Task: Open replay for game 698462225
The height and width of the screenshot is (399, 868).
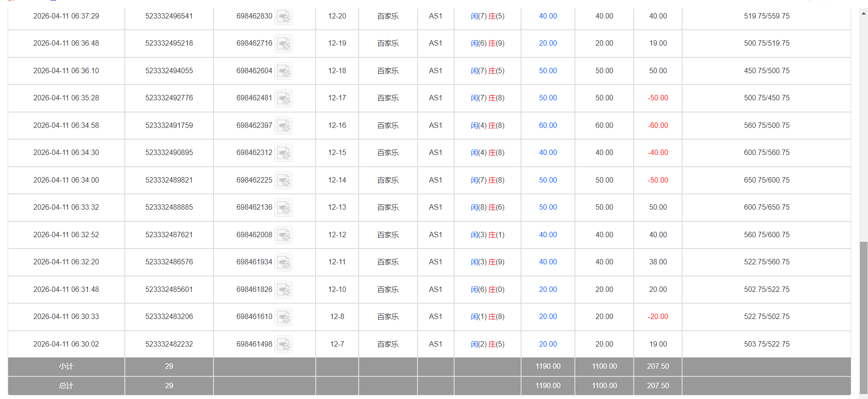Action: pos(284,181)
